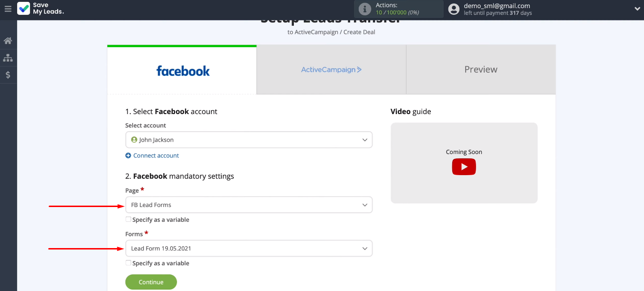Click the '2. Facebook mandatory settings' heading
Viewport: 644px width, 291px height.
click(180, 176)
